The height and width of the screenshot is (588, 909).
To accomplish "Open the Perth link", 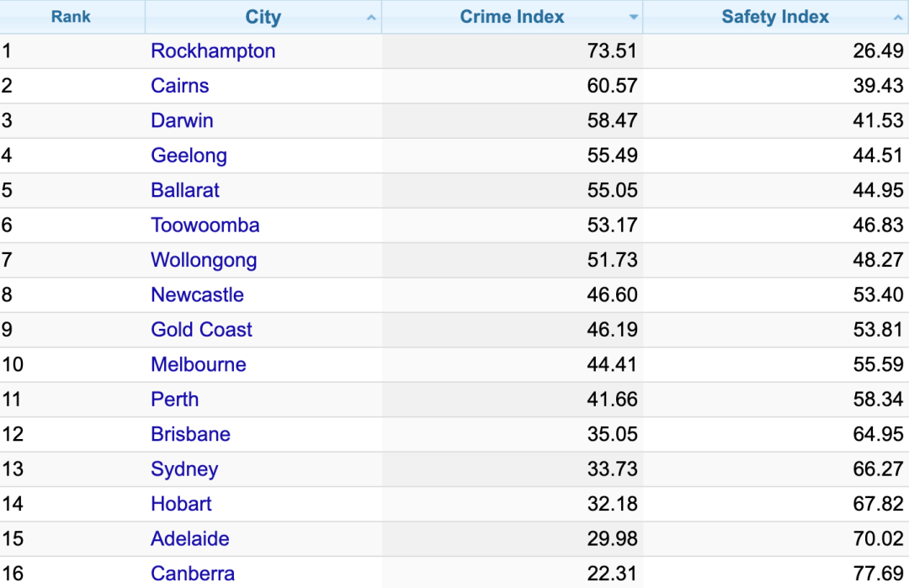I will (174, 400).
